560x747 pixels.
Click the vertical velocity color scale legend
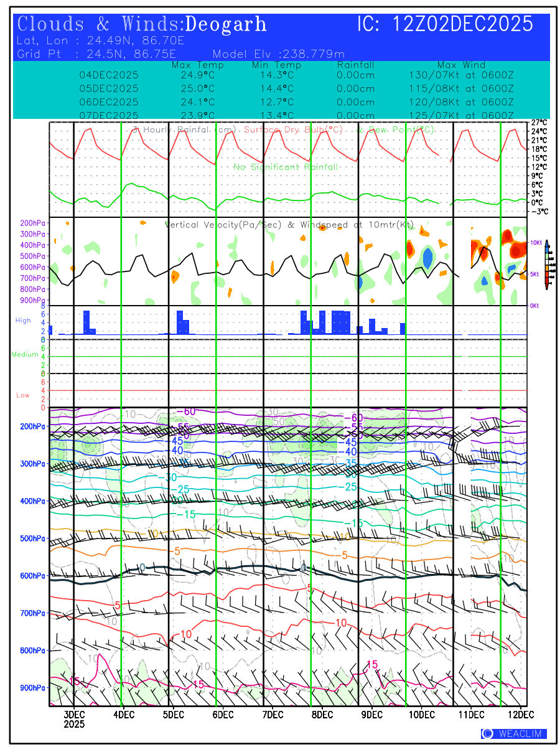[x=546, y=265]
